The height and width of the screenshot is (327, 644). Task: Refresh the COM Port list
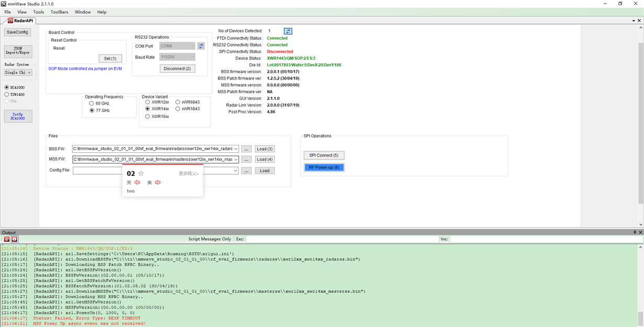(201, 46)
